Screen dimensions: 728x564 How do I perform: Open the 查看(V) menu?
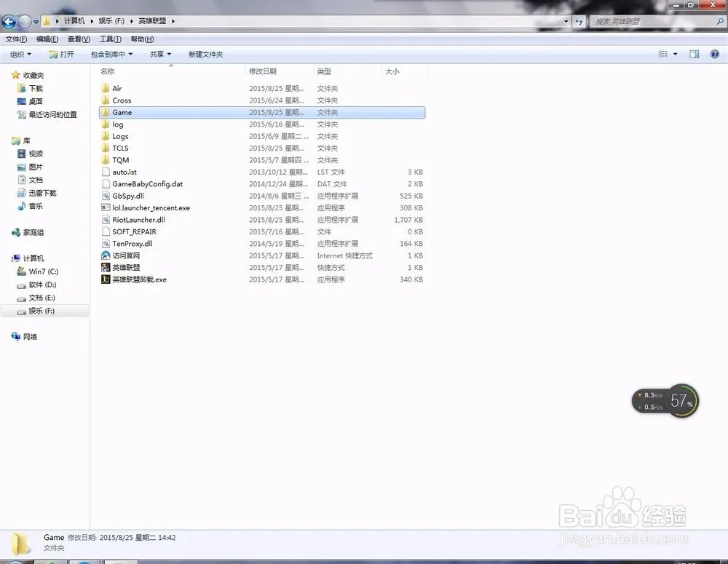[79, 39]
